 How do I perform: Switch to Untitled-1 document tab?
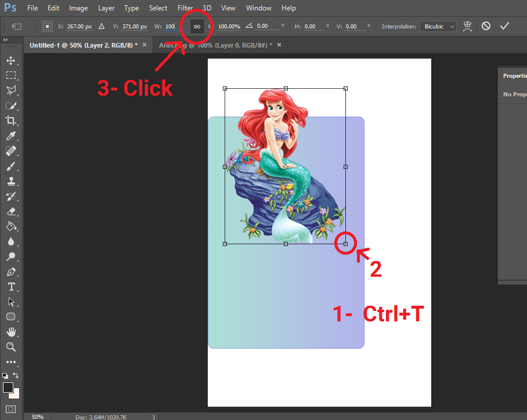pyautogui.click(x=84, y=45)
